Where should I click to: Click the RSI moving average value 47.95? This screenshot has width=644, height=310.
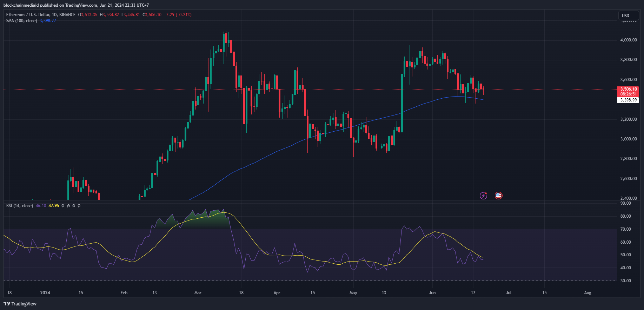coord(54,206)
